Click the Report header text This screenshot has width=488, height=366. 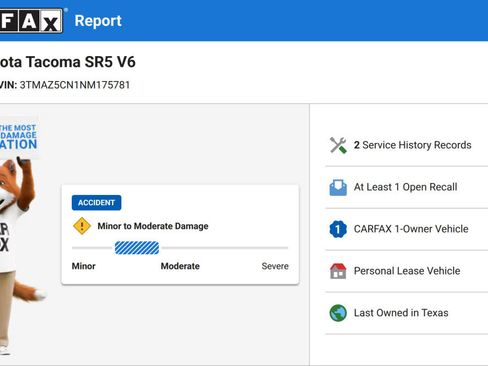[x=98, y=21]
